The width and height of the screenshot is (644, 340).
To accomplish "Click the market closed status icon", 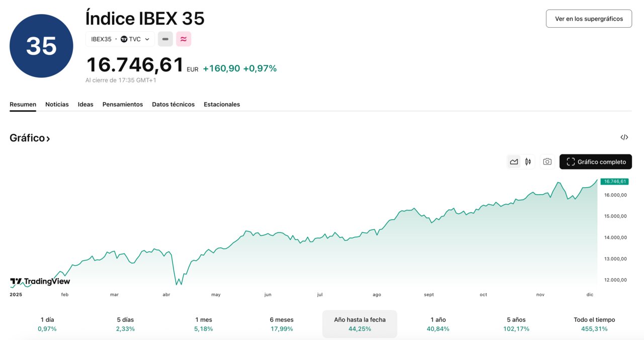I will click(165, 39).
